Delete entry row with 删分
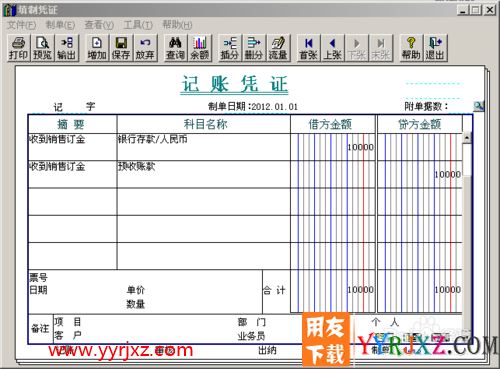The height and width of the screenshot is (369, 500). click(x=254, y=48)
